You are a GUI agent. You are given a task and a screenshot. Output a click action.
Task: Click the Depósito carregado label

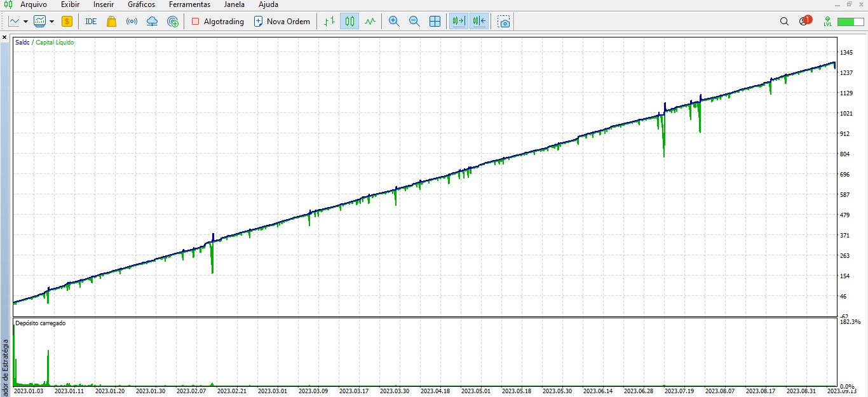40,323
